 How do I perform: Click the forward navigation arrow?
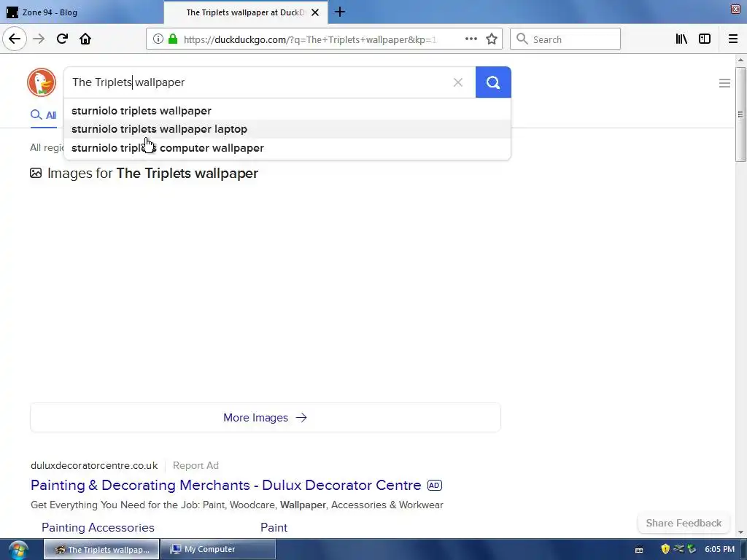(x=39, y=39)
